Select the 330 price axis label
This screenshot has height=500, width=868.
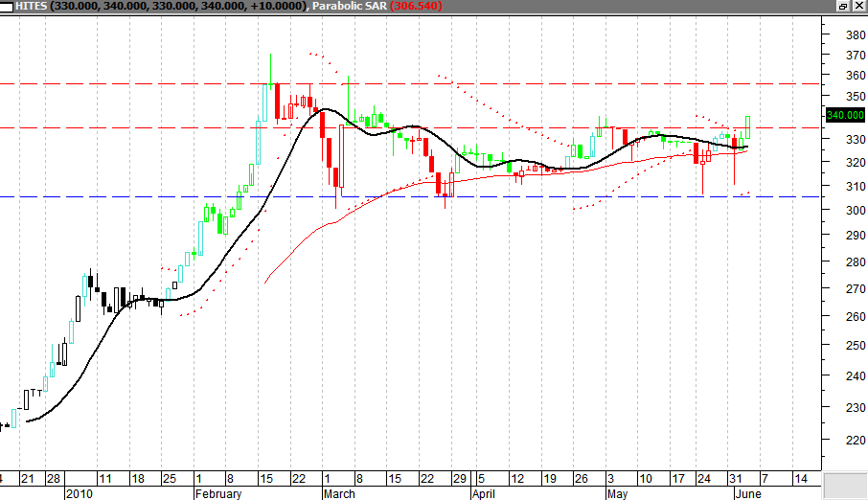pos(856,140)
